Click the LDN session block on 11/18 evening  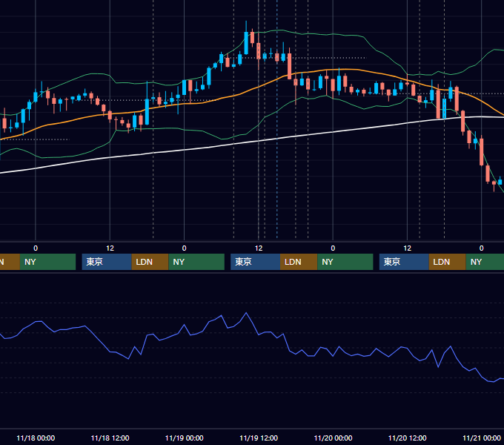coord(150,262)
